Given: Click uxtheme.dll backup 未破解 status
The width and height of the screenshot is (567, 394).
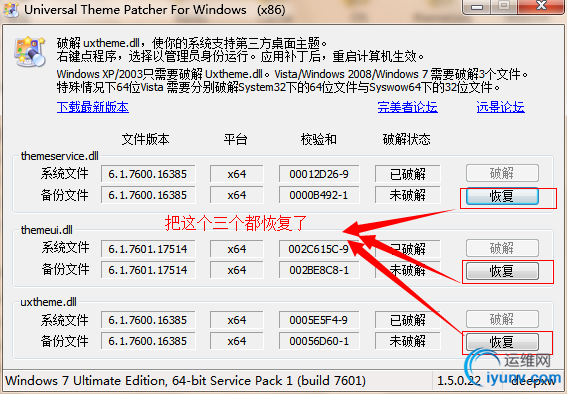Looking at the screenshot, I should [x=408, y=341].
